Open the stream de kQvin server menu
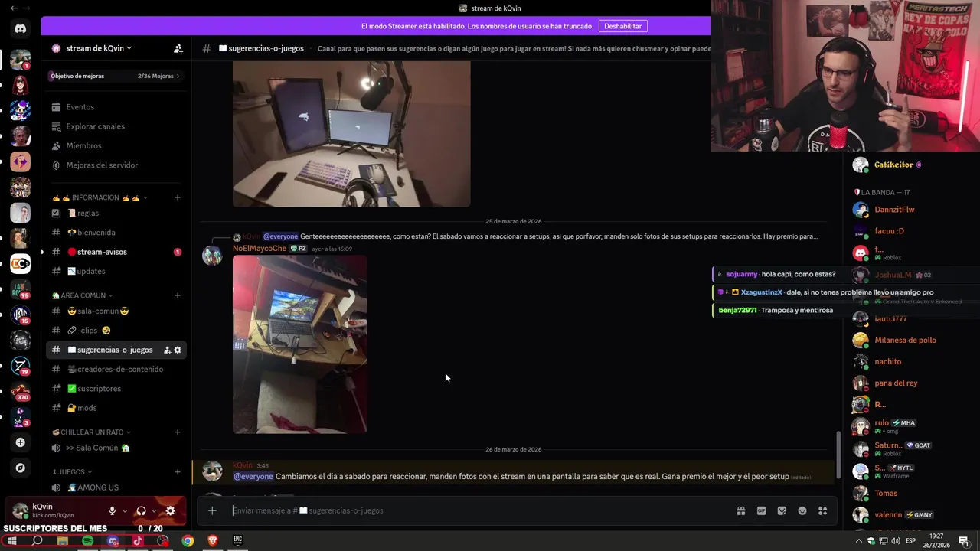 point(98,48)
